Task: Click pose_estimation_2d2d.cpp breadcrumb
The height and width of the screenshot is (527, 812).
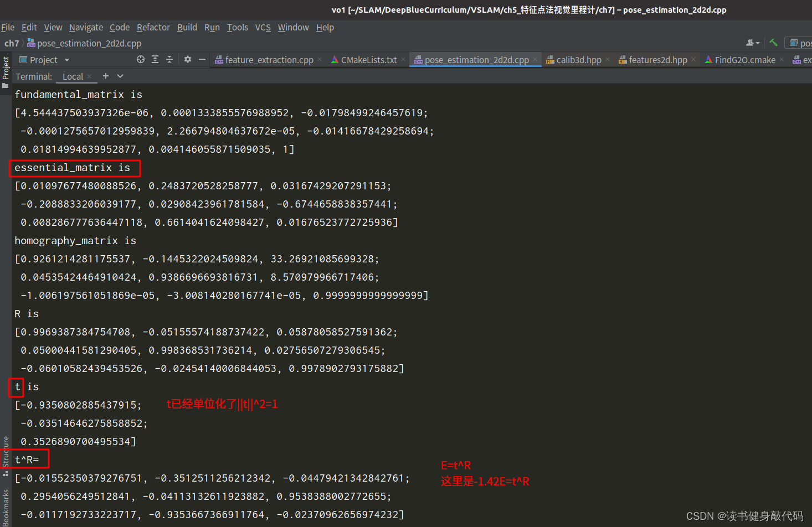Action: point(84,43)
